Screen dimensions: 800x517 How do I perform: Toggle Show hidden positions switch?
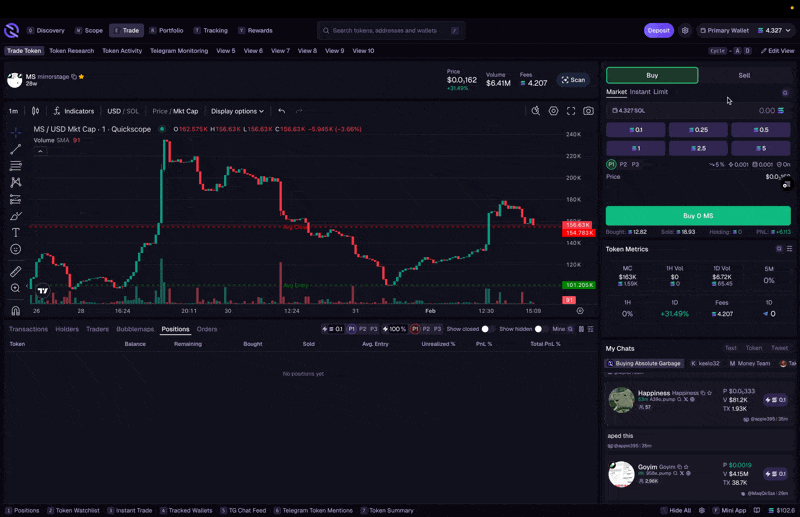(541, 329)
